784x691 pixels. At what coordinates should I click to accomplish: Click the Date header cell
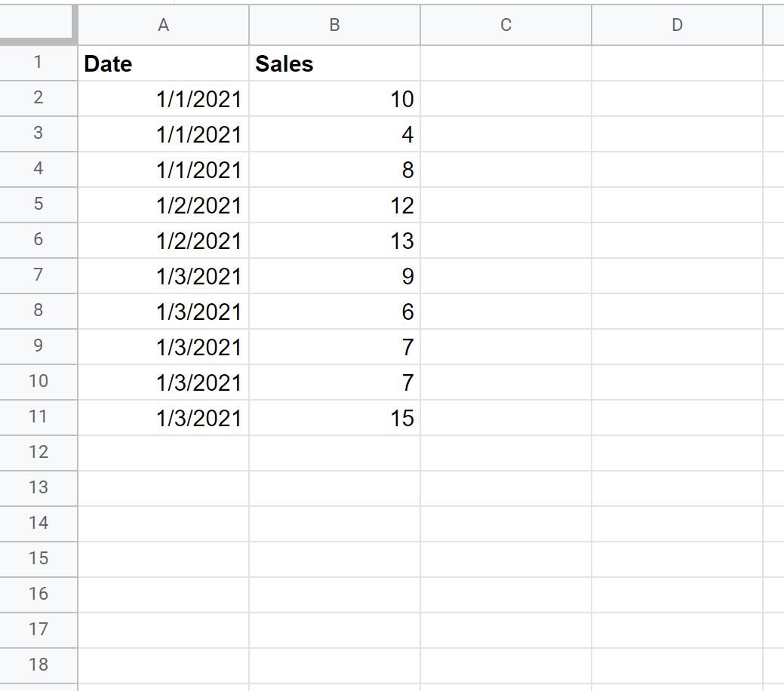tap(164, 63)
